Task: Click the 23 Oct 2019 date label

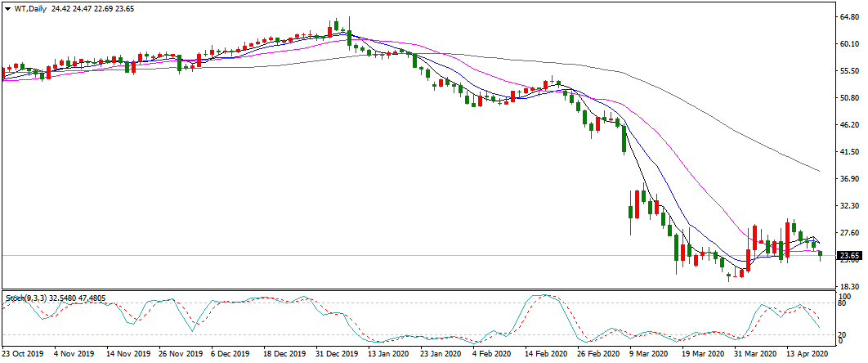Action: coord(23,356)
